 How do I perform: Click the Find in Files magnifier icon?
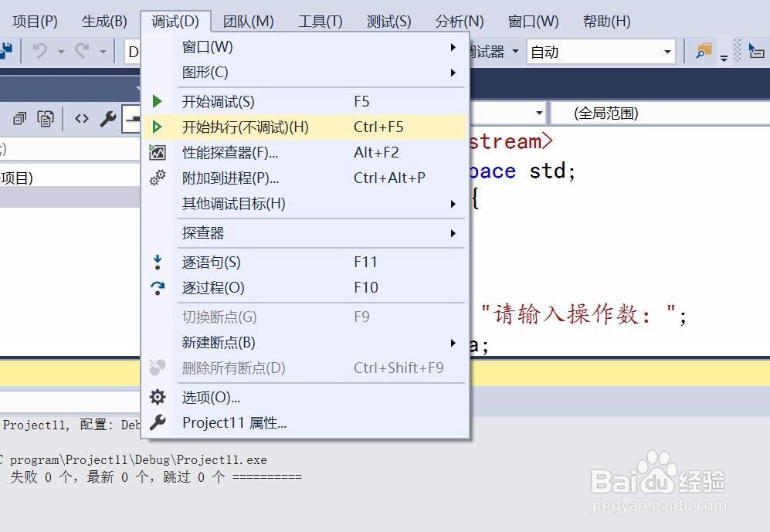coord(702,51)
